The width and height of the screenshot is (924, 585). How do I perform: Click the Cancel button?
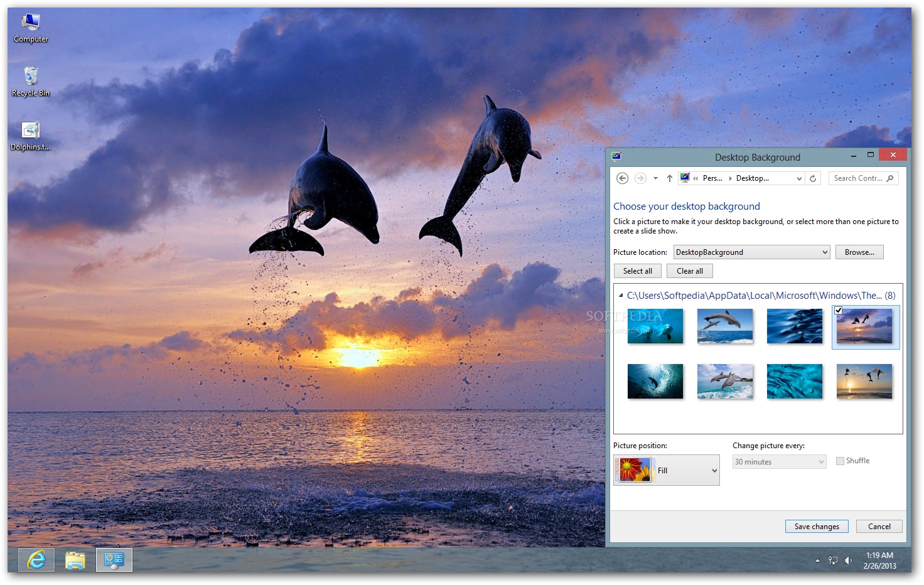pos(879,527)
